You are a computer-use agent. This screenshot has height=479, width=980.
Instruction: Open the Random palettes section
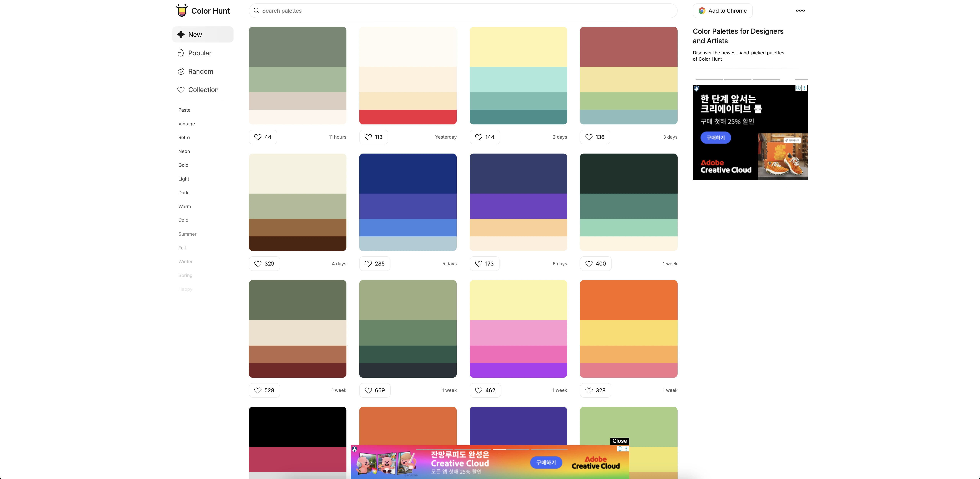click(x=203, y=72)
